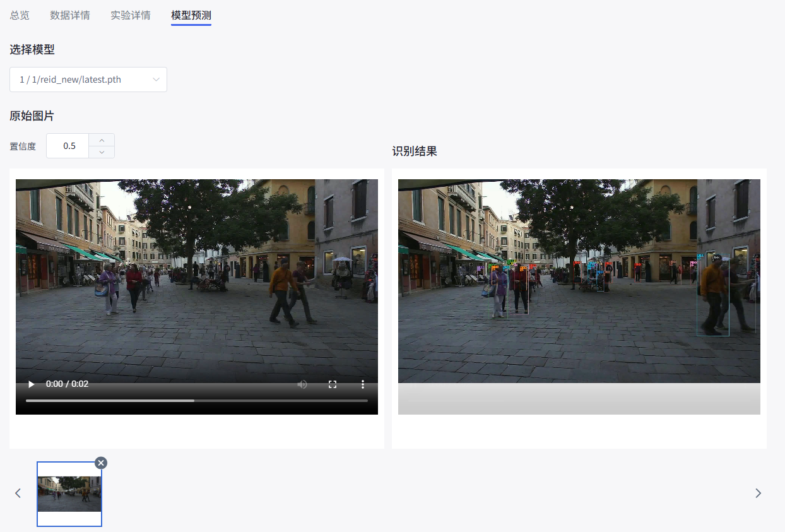The image size is (785, 532).
Task: Click the 置信度 label
Action: (x=23, y=146)
